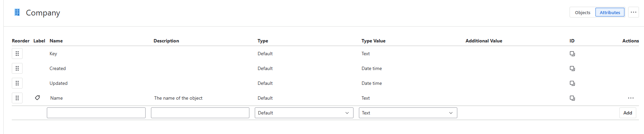Click the Date time value in Updated row
The image size is (644, 134).
(372, 83)
